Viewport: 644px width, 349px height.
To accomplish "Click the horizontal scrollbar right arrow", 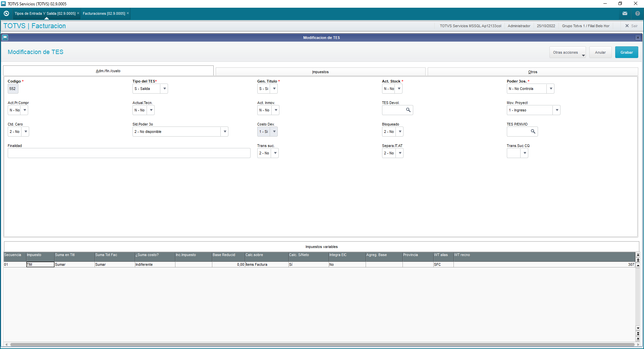I will tap(638, 345).
